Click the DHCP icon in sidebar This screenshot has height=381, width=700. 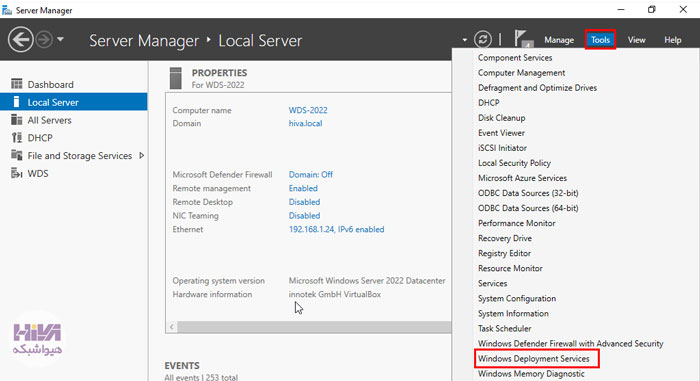(17, 138)
